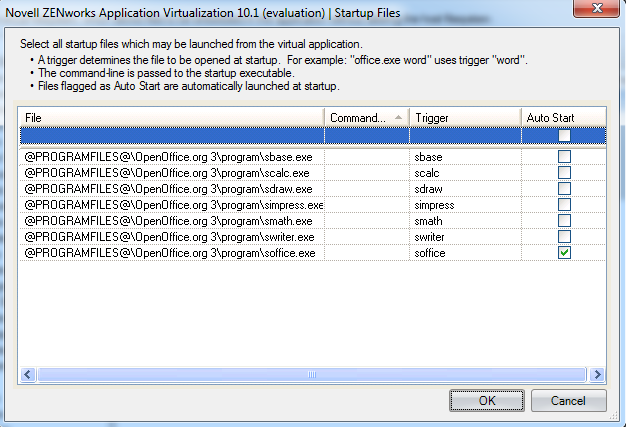
Task: Enable Auto Start for sbase.exe
Action: click(x=564, y=156)
